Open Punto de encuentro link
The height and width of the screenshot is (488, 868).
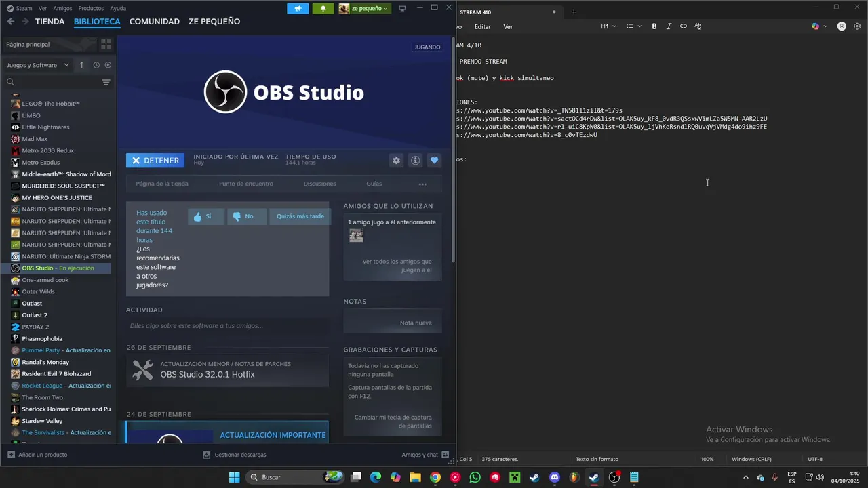click(x=246, y=184)
